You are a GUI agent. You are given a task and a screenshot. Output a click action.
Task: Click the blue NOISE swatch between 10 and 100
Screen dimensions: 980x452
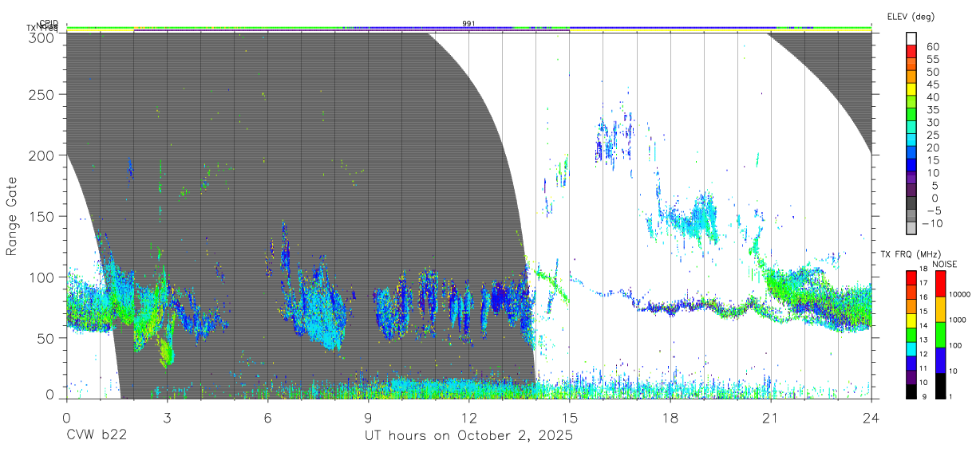point(940,359)
